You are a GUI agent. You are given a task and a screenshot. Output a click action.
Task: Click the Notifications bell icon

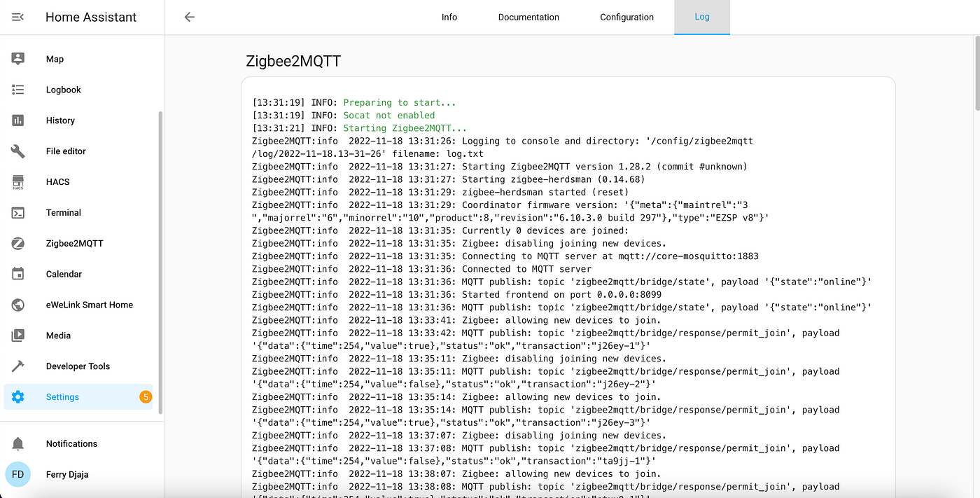(x=18, y=443)
